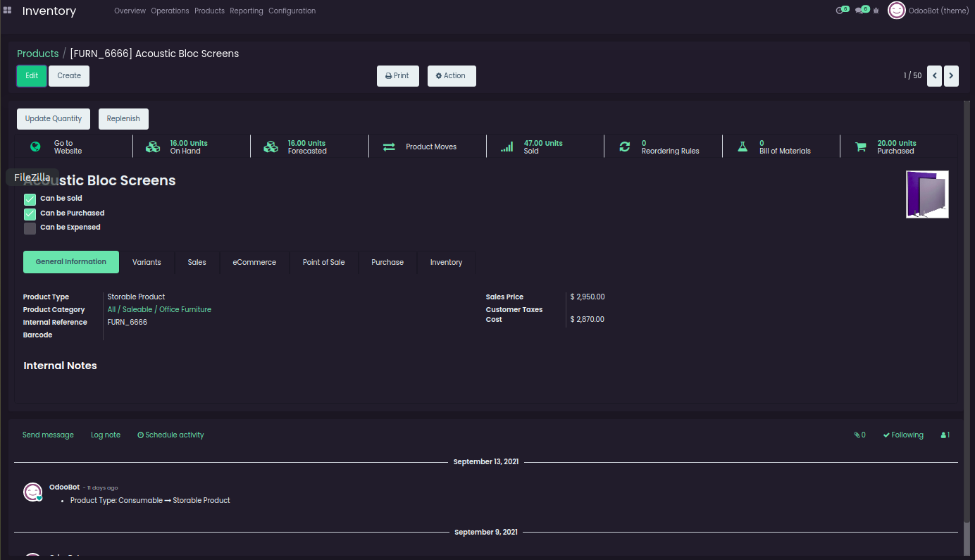Viewport: 975px width, 560px height.
Task: Check the Can be Expensed checkbox
Action: (x=30, y=228)
